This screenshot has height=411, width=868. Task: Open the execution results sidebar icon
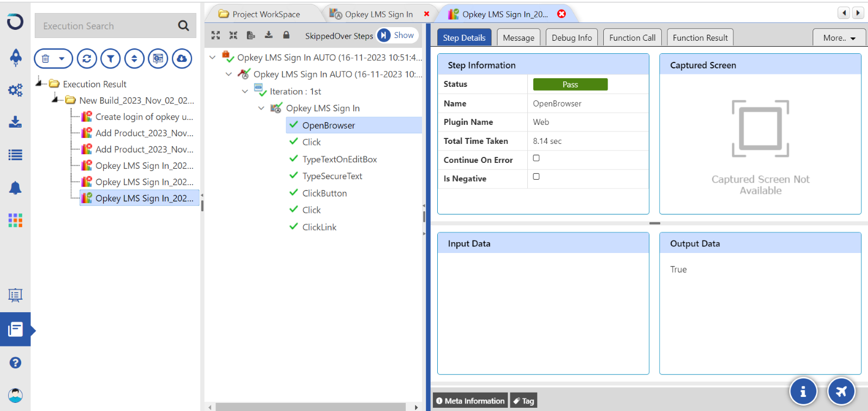point(15,329)
